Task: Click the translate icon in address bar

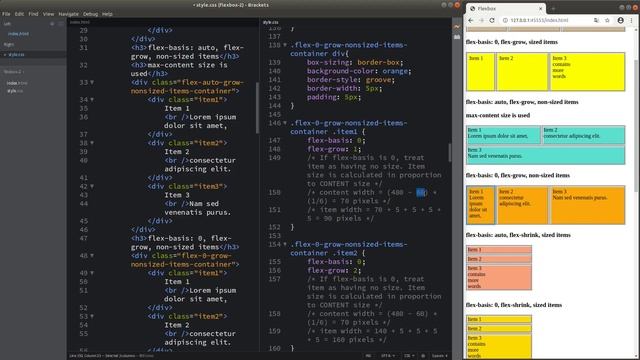Action: point(596,20)
